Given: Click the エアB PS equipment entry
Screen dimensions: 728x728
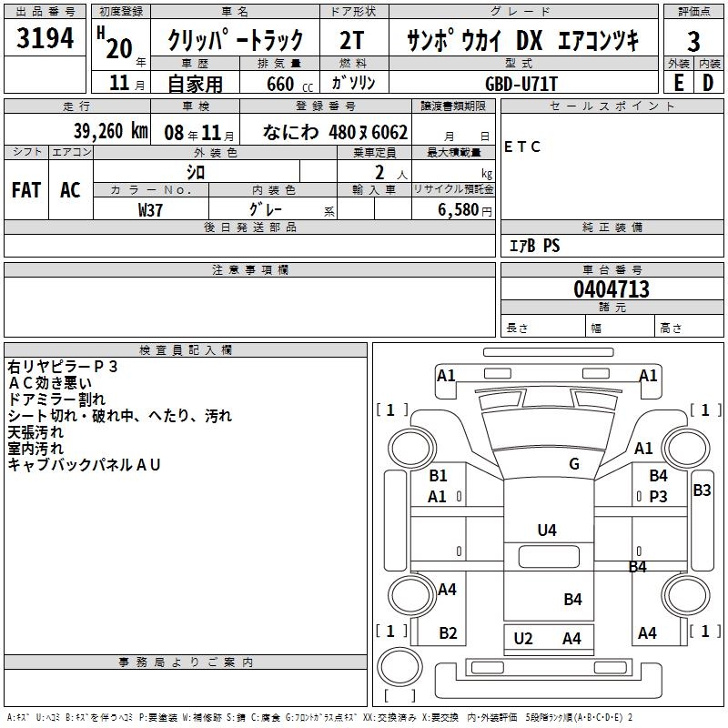Looking at the screenshot, I should click(534, 246).
